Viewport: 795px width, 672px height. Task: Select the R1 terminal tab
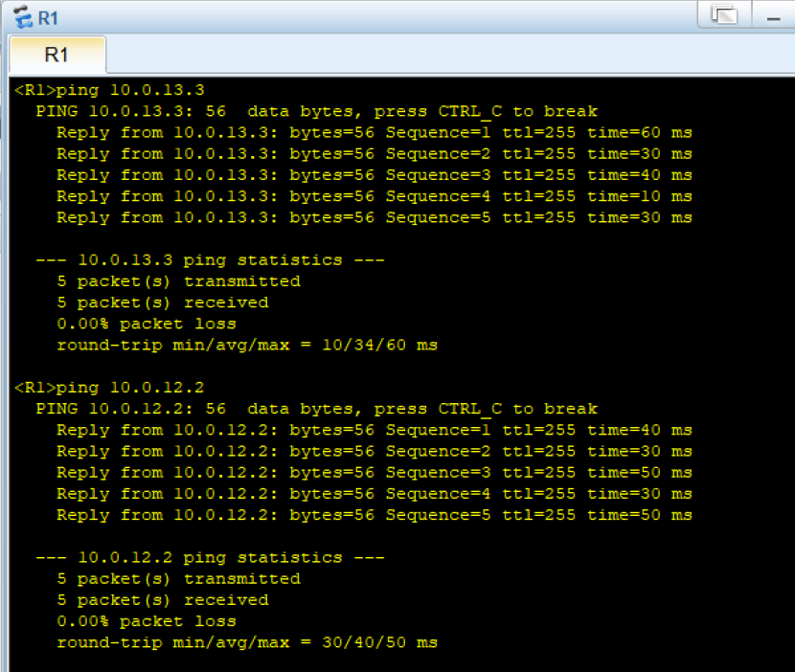pos(57,55)
